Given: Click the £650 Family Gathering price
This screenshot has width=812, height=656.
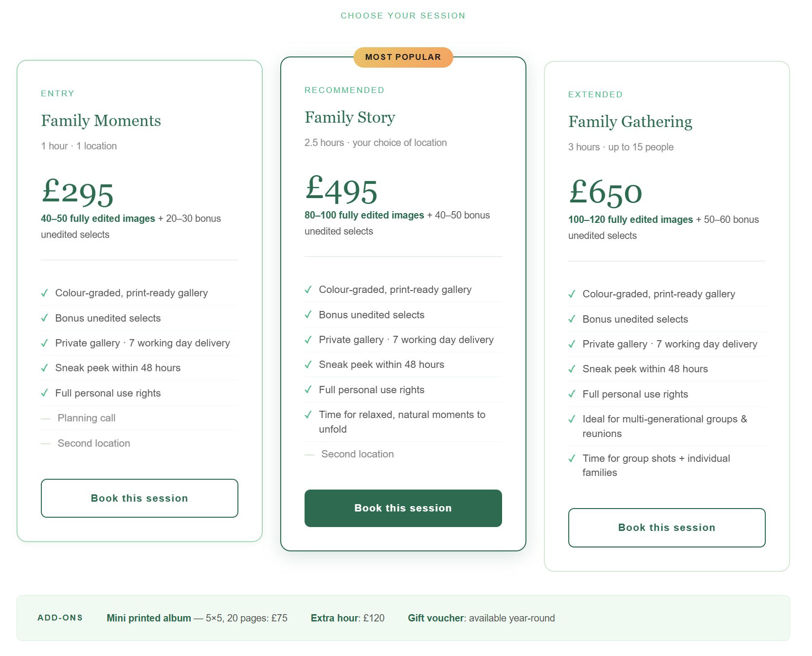Looking at the screenshot, I should (x=605, y=192).
